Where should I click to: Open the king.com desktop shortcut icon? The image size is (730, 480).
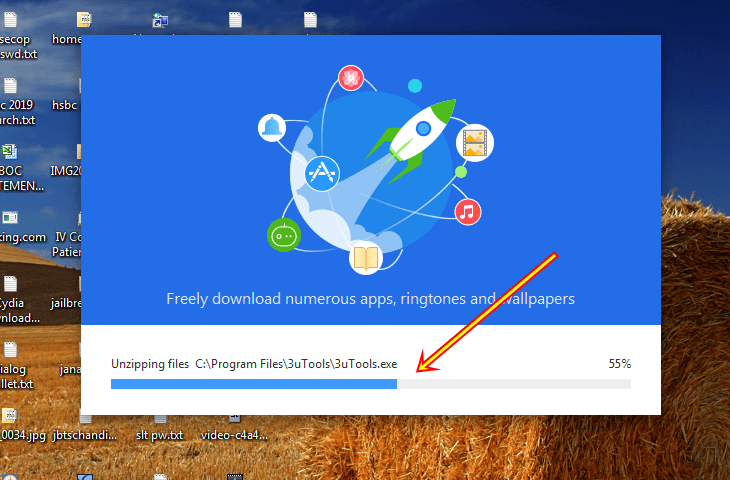9,217
